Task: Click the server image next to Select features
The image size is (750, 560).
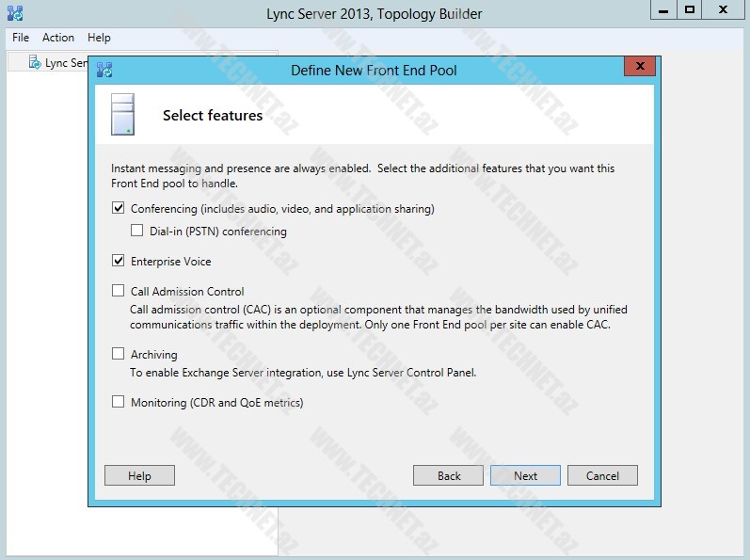Action: coord(122,114)
